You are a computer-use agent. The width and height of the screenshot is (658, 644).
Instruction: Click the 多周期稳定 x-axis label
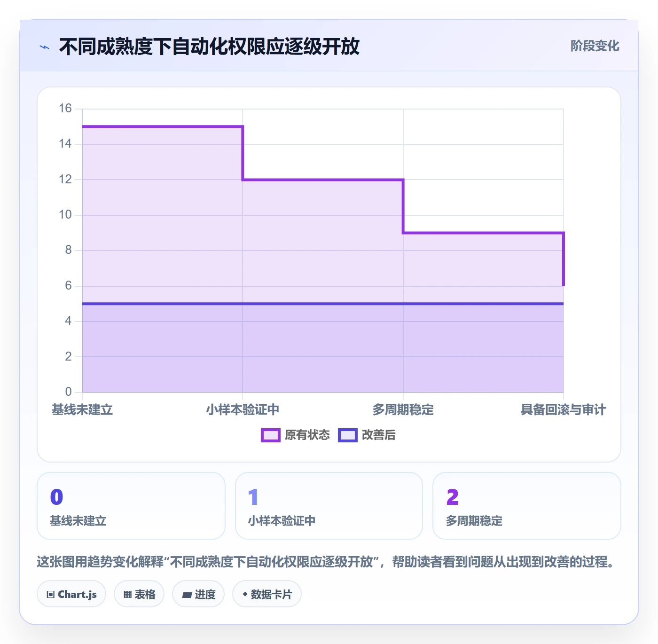[x=403, y=410]
